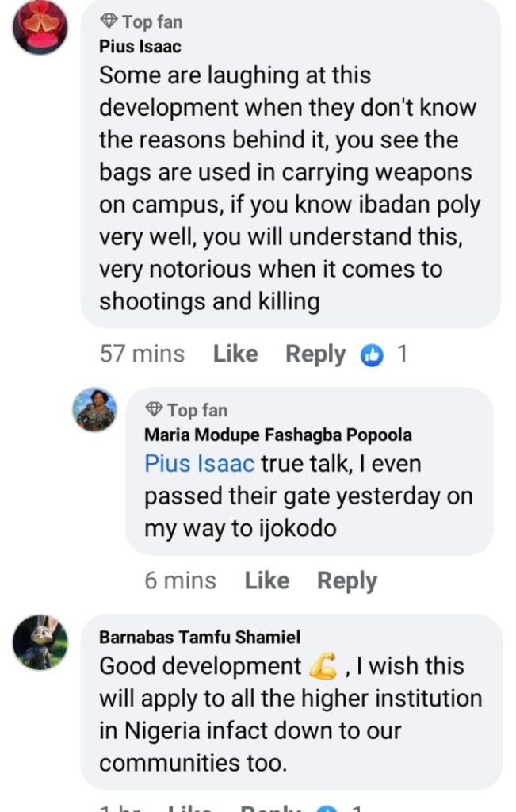This screenshot has width=516, height=812.
Task: Open Pius Isaac's heart profile picture
Action: [x=40, y=26]
